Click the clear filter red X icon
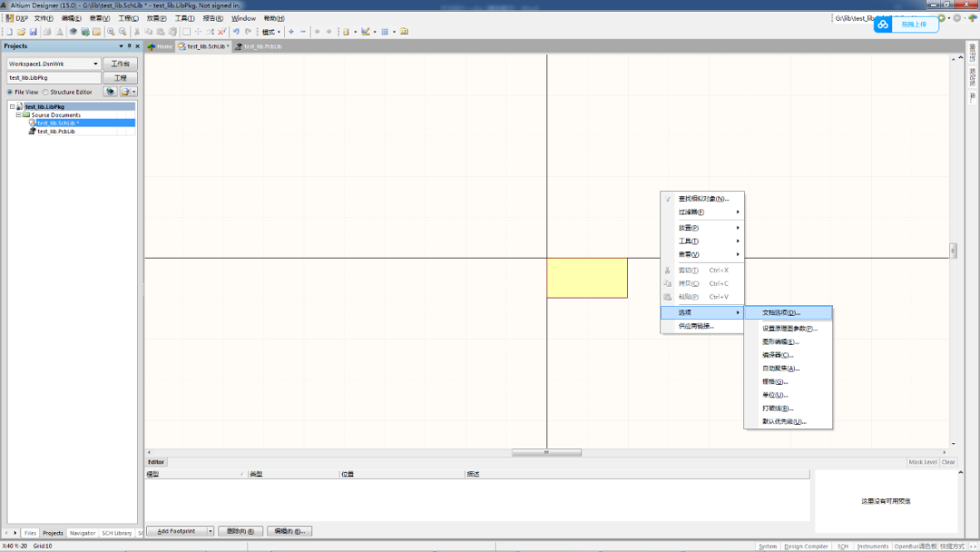 pyautogui.click(x=222, y=32)
